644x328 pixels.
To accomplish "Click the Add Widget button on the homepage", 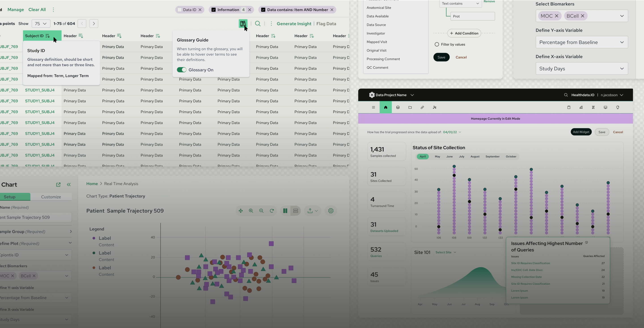I will (x=581, y=132).
